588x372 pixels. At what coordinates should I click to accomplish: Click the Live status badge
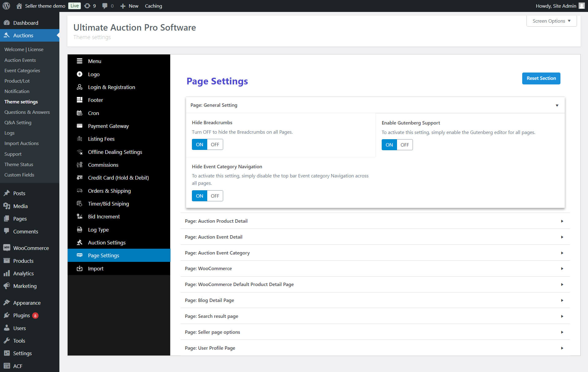tap(74, 6)
